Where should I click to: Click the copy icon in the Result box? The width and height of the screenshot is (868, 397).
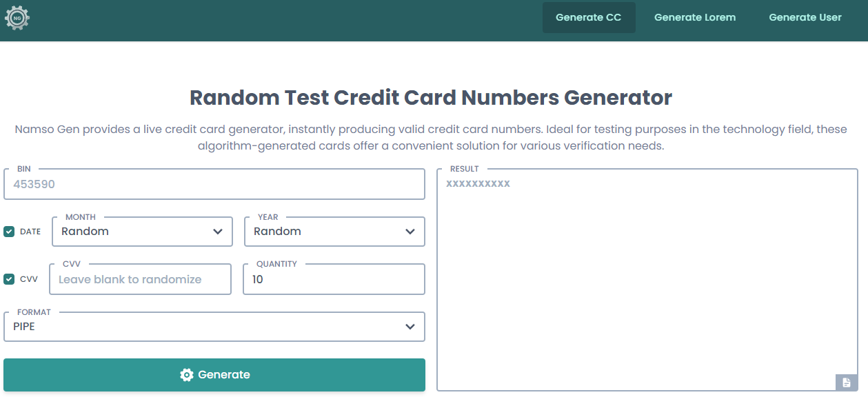point(847,383)
